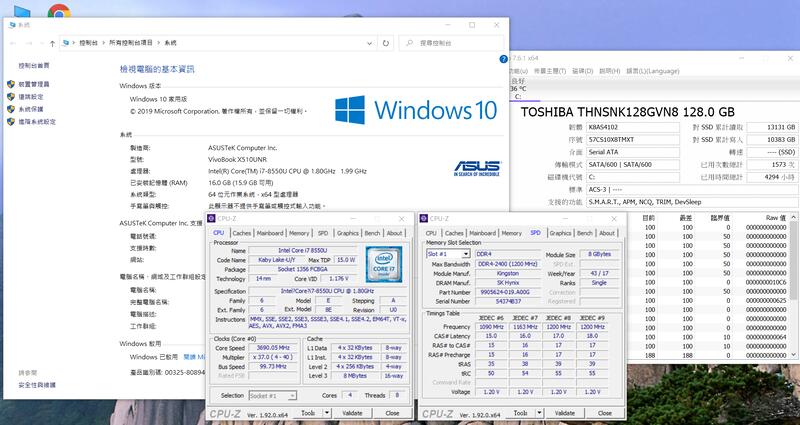The image size is (800, 425).
Task: Click Validate in CPU-Z SPD window
Action: 564,413
